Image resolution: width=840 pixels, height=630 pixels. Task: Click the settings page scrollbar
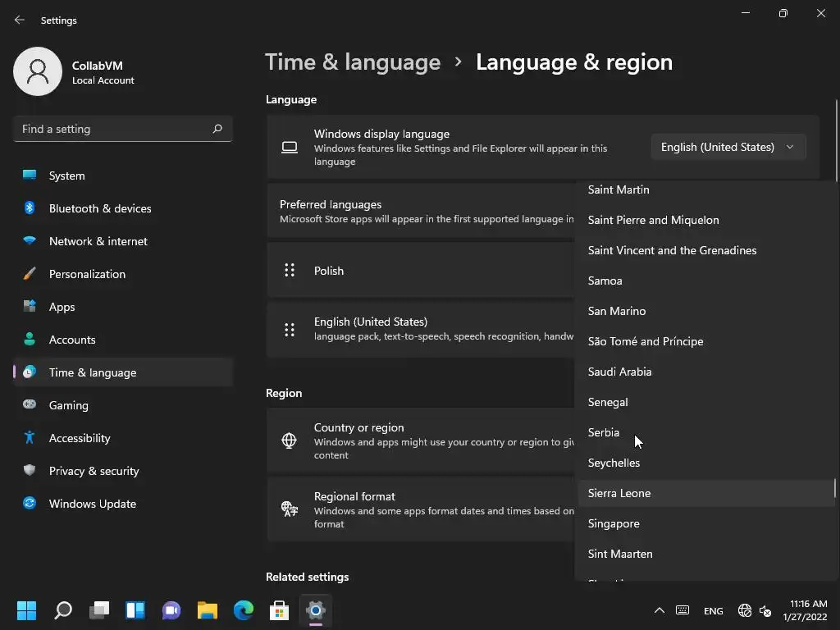(x=836, y=140)
